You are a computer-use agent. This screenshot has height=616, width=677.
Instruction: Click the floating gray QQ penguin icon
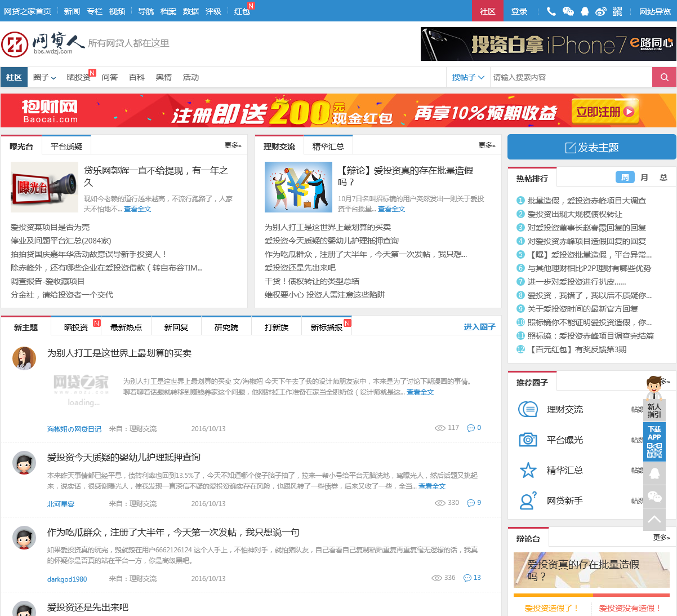654,473
